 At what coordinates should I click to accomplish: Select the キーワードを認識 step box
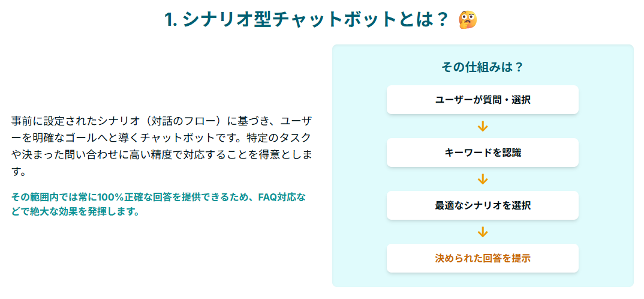point(483,153)
